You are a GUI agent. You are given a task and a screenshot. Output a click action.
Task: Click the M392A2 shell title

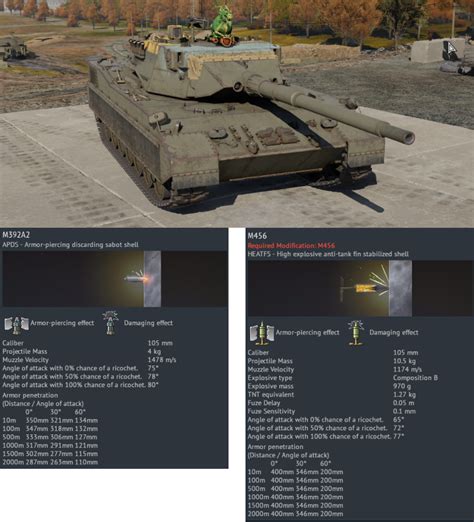16,235
